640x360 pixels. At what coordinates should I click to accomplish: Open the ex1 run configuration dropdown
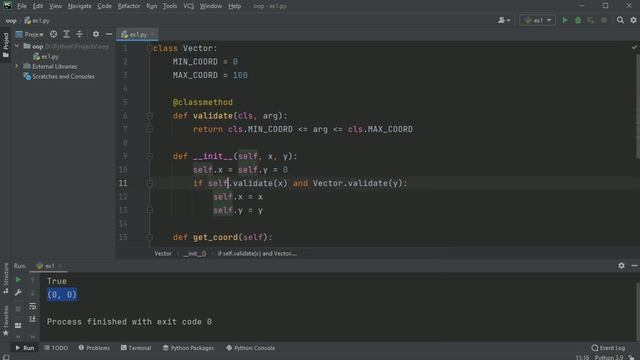pyautogui.click(x=538, y=20)
